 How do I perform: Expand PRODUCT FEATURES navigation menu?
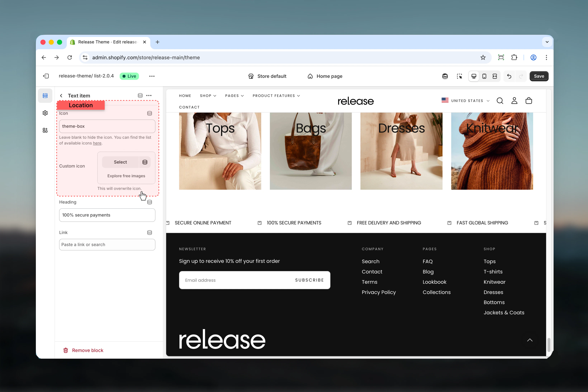276,96
